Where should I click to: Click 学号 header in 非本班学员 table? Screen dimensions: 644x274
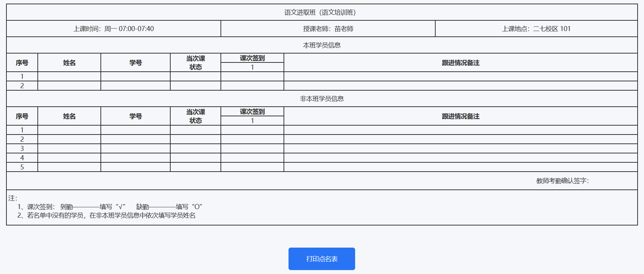click(x=136, y=116)
